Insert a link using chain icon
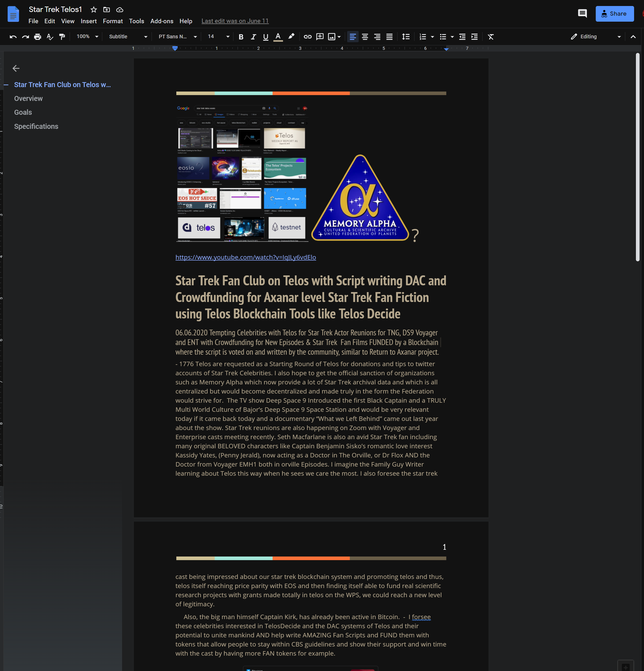This screenshot has width=644, height=671. click(x=308, y=37)
